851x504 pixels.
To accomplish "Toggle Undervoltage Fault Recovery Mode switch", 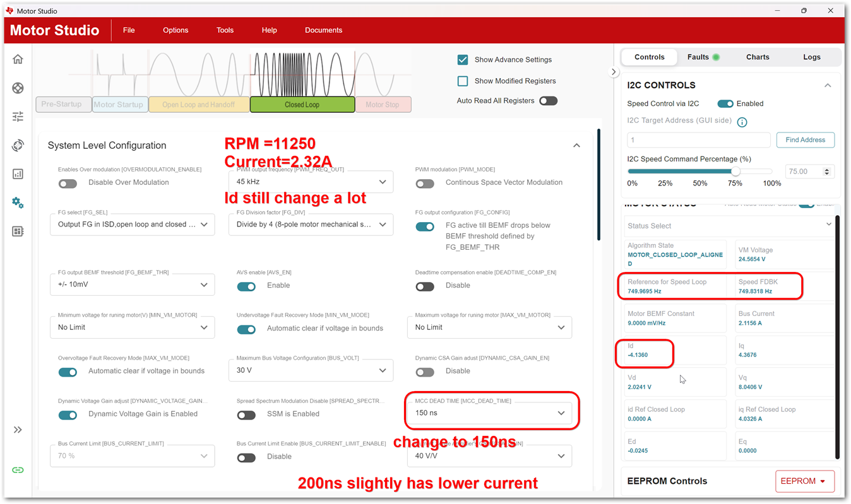I will pyautogui.click(x=246, y=329).
